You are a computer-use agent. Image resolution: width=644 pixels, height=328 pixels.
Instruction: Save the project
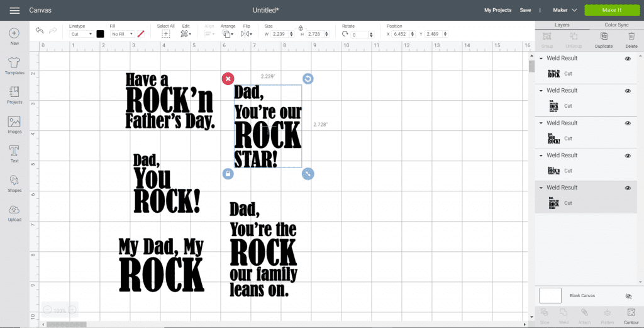525,10
